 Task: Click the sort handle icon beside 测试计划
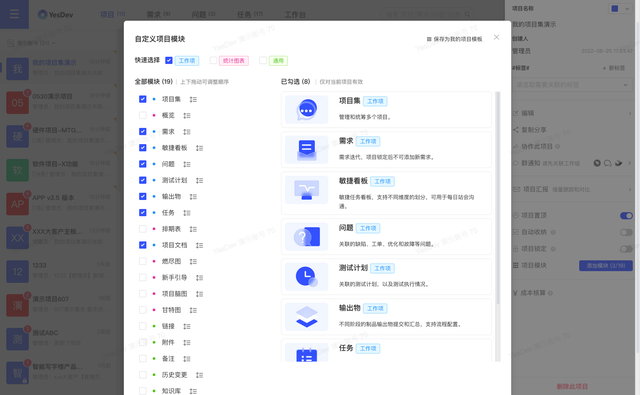[199, 180]
